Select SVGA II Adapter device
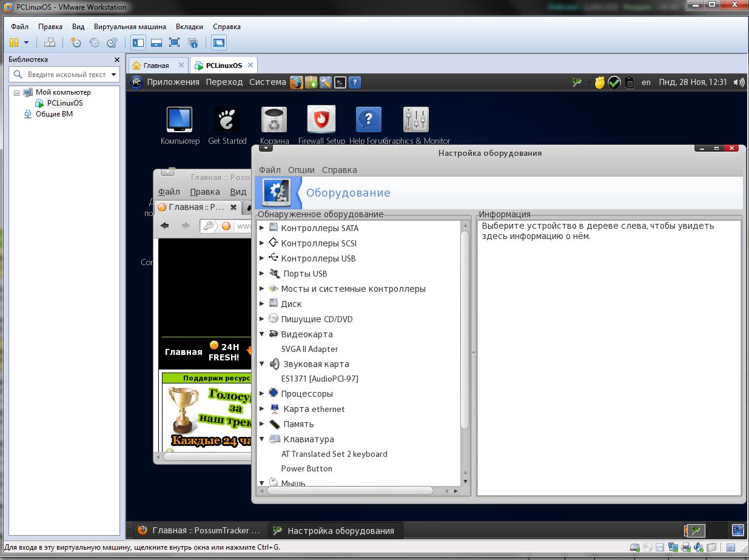 (x=309, y=349)
